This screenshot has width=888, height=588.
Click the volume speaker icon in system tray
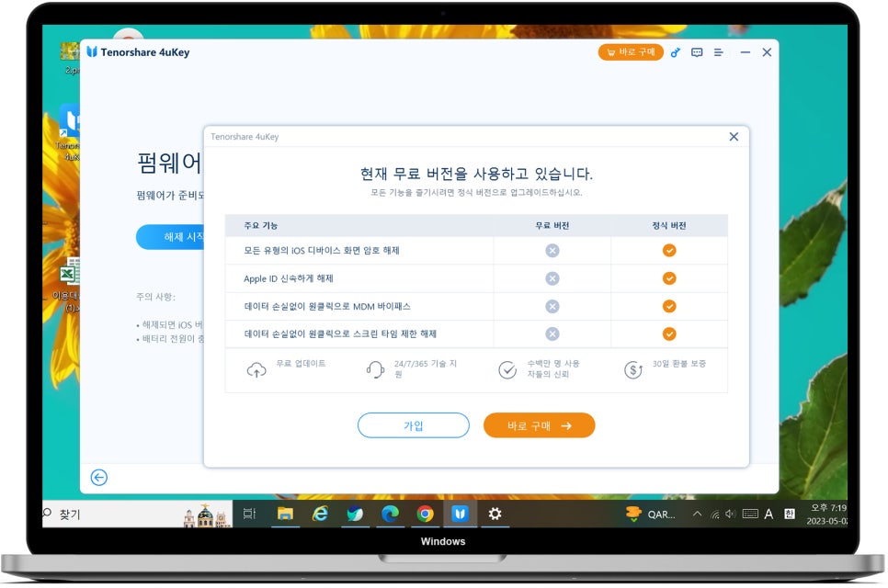click(x=731, y=514)
